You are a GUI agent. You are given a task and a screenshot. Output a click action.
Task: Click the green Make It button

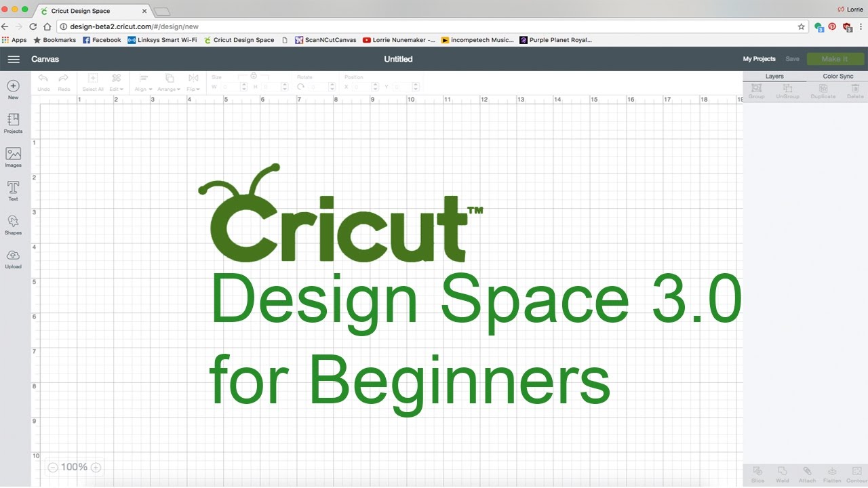835,59
